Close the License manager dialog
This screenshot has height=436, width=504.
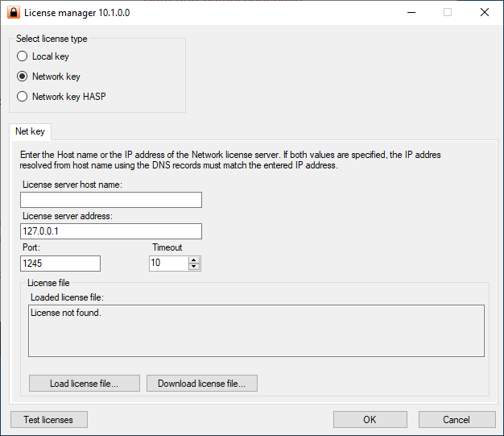tap(484, 13)
